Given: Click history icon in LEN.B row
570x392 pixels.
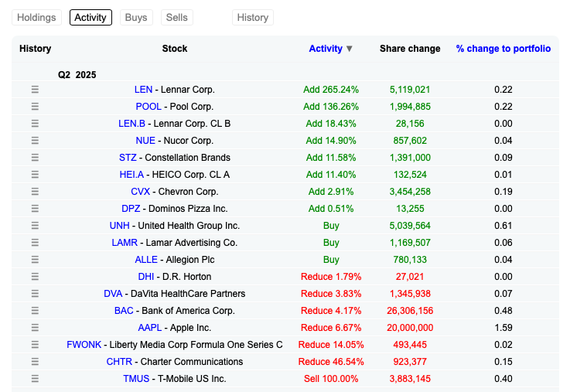Looking at the screenshot, I should (35, 124).
